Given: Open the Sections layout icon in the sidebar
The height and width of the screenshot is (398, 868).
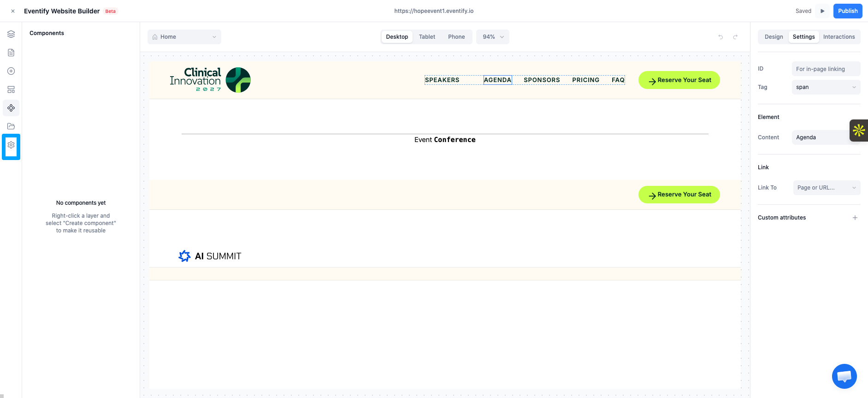Looking at the screenshot, I should tap(11, 89).
